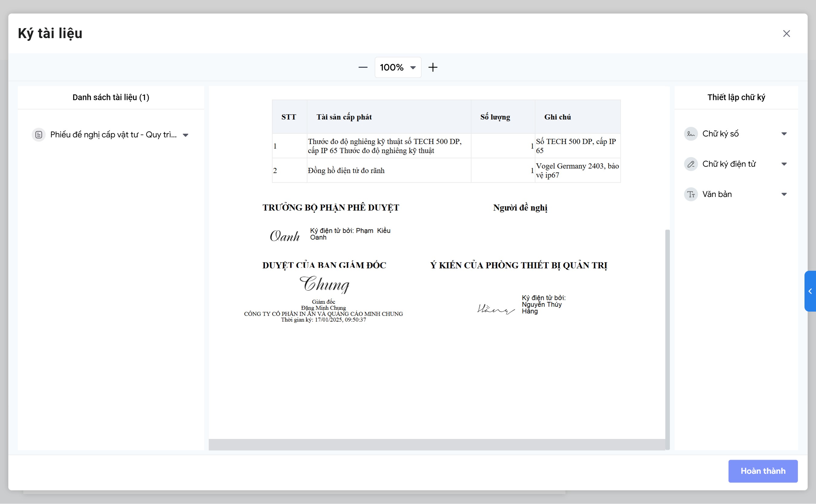Expand the Chữ ký số options arrow
816x504 pixels.
784,134
